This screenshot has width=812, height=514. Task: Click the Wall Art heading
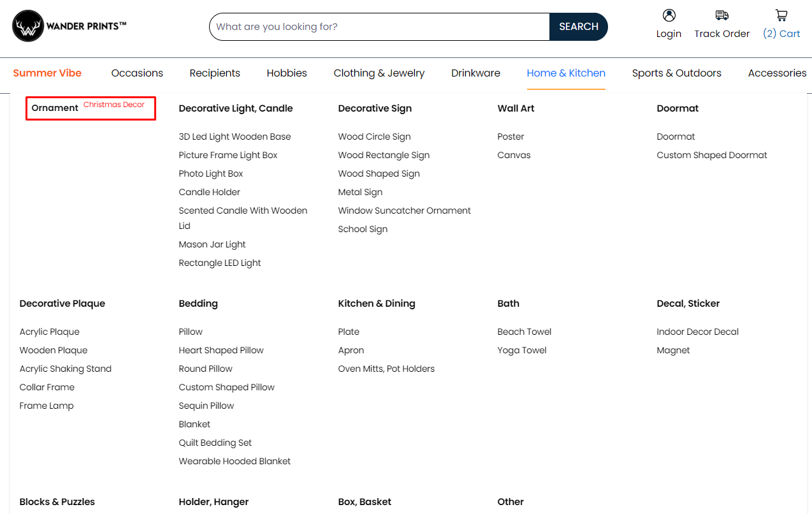click(x=516, y=108)
